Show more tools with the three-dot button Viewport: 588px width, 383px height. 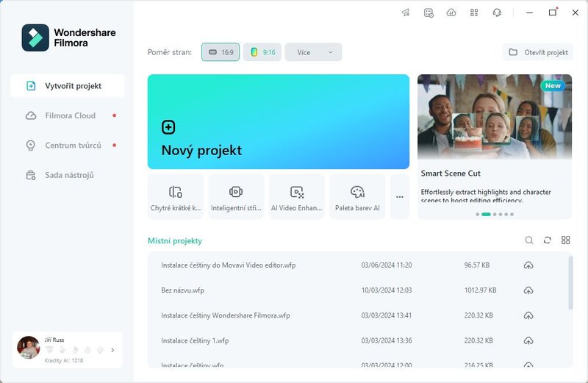point(400,196)
